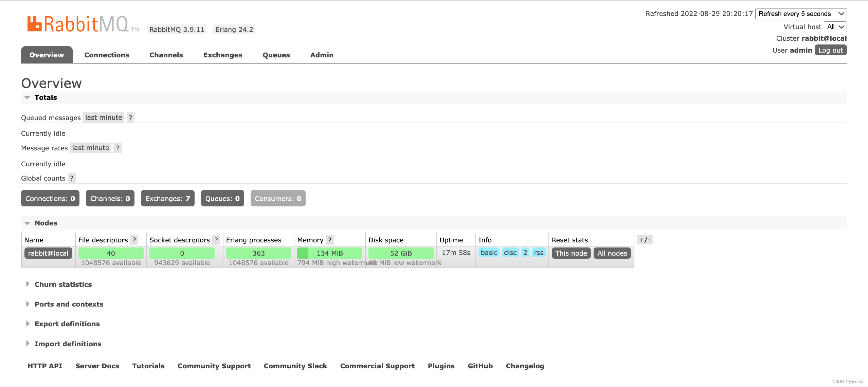
Task: Open Commercial Support footer link
Action: tap(377, 366)
